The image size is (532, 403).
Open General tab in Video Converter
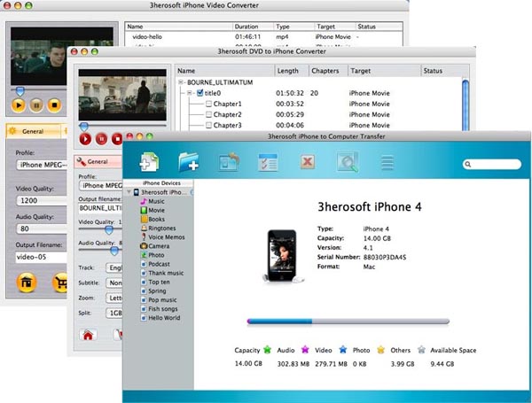33,131
